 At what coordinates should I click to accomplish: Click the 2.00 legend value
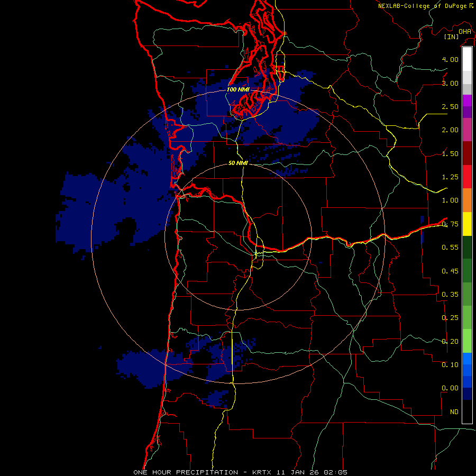pos(450,130)
